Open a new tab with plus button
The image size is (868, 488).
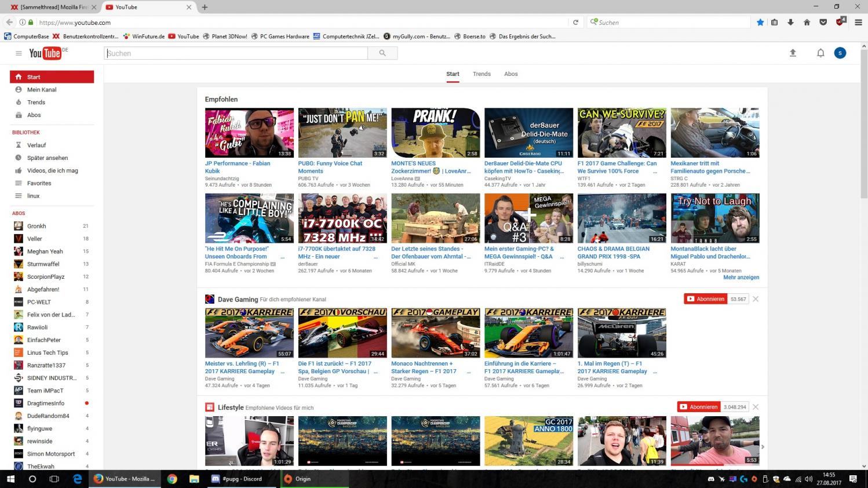(205, 7)
